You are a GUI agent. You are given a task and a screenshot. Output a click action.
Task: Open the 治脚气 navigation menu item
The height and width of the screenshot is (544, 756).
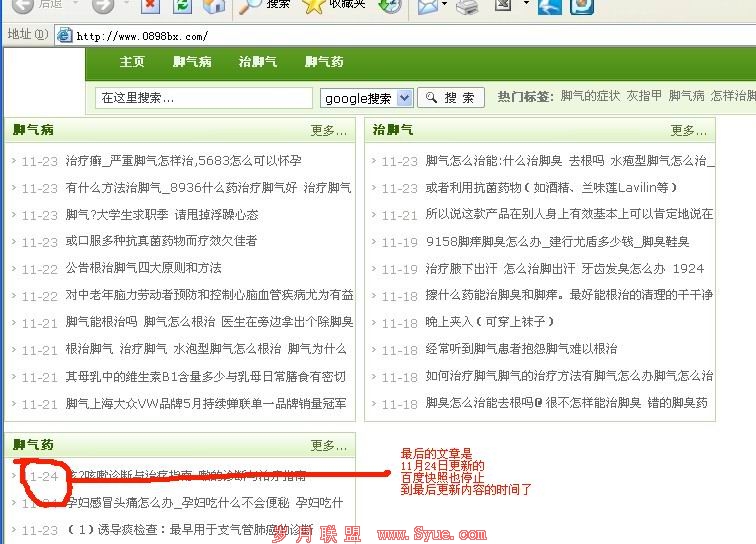point(257,62)
